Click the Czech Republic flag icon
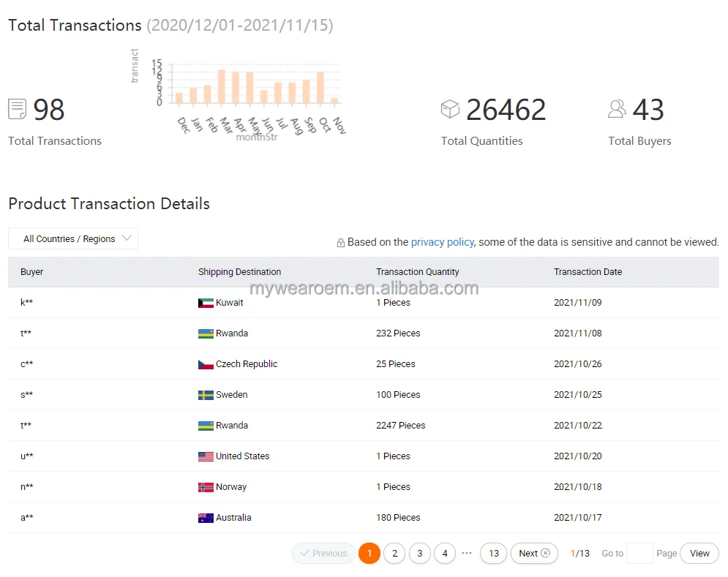 point(206,364)
